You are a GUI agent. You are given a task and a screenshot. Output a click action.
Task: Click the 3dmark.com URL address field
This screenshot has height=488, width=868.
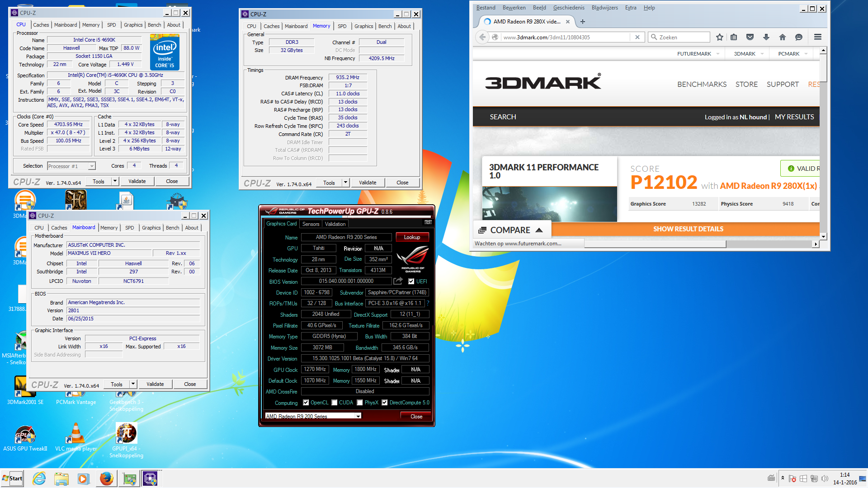[x=565, y=37]
